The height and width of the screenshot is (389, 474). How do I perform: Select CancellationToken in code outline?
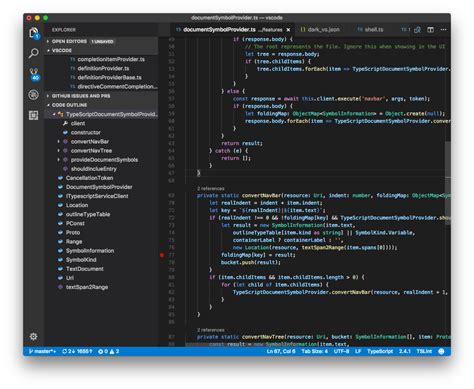89,178
